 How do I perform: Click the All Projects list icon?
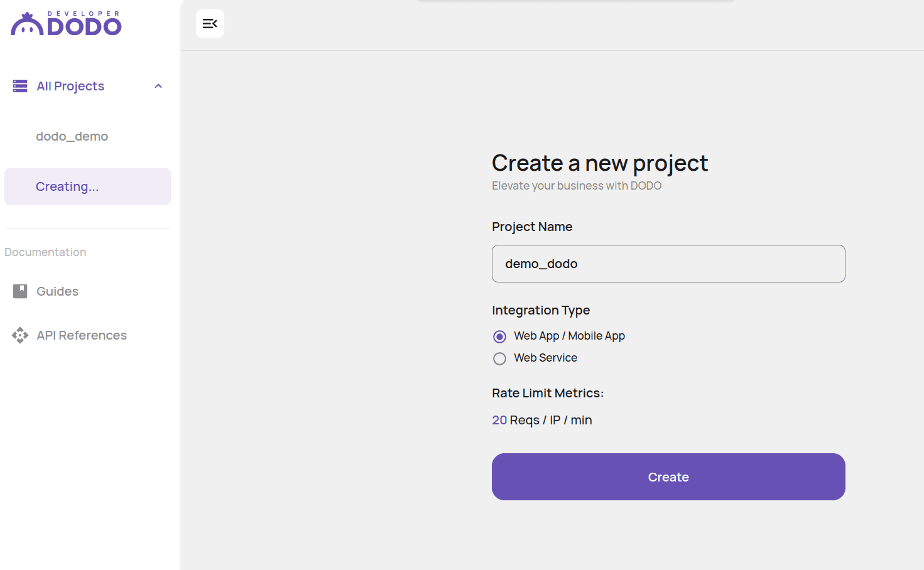[x=19, y=85]
